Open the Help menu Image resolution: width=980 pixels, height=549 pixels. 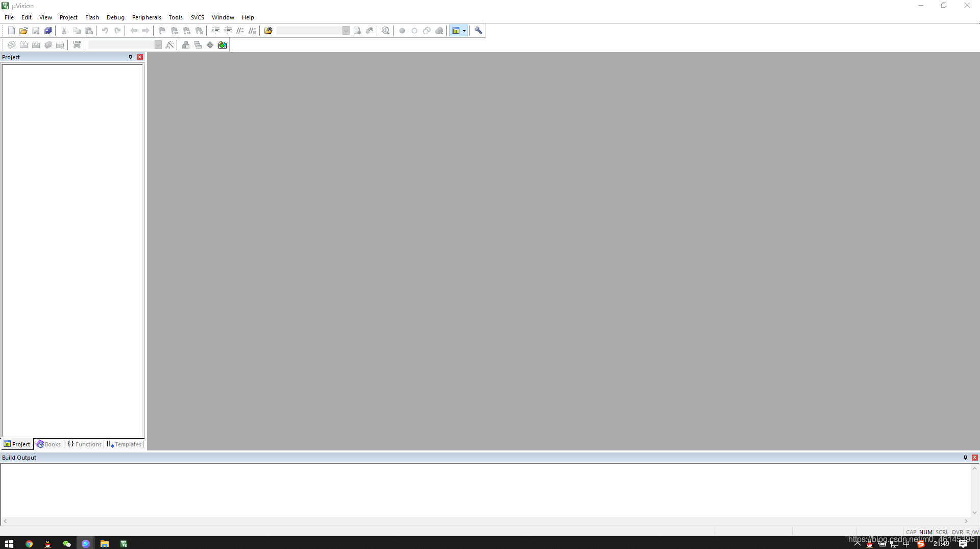[248, 17]
